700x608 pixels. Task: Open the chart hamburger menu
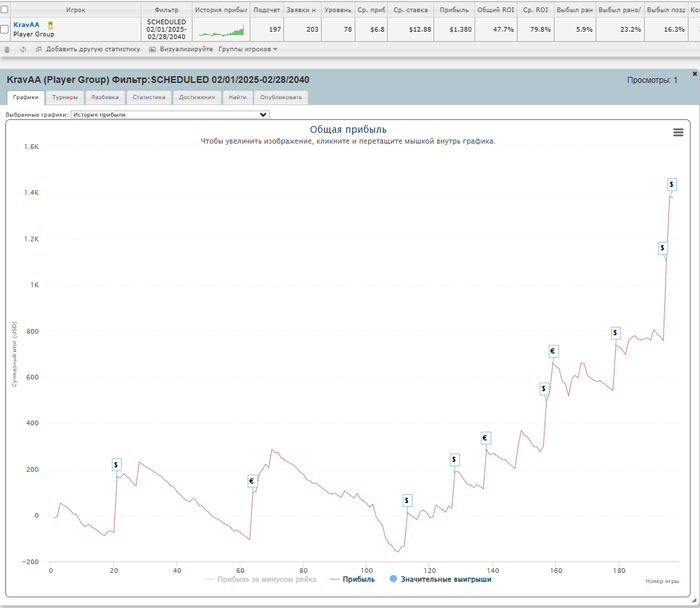pyautogui.click(x=678, y=132)
